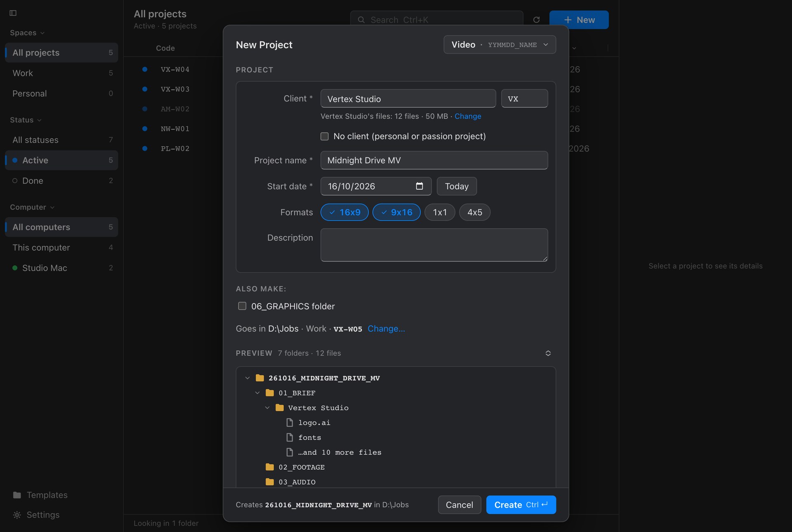Filter by Done status
Image resolution: width=792 pixels, height=532 pixels.
61,181
